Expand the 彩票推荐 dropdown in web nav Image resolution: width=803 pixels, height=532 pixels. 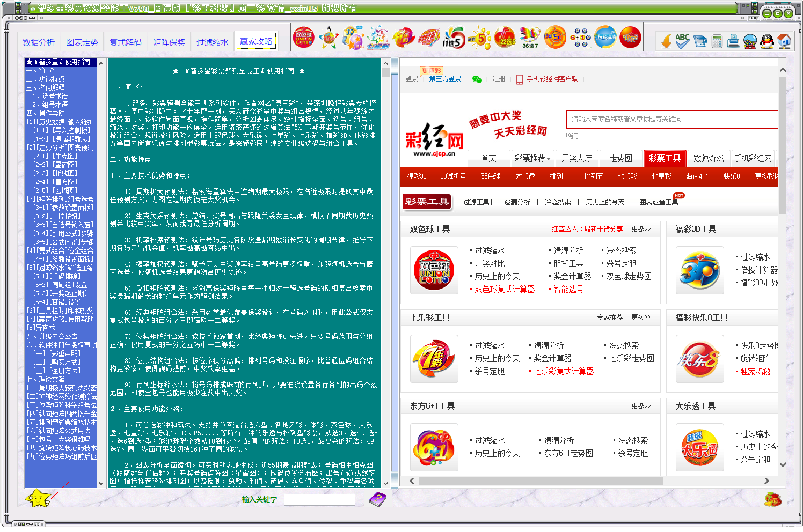click(532, 158)
